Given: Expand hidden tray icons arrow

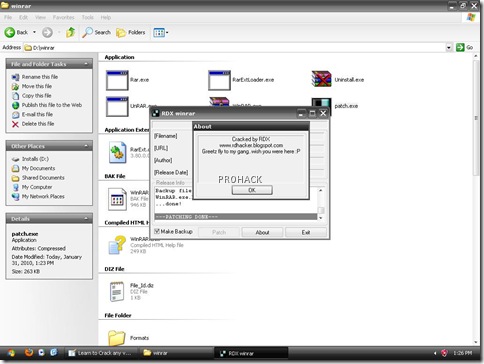Looking at the screenshot, I should click(x=435, y=353).
